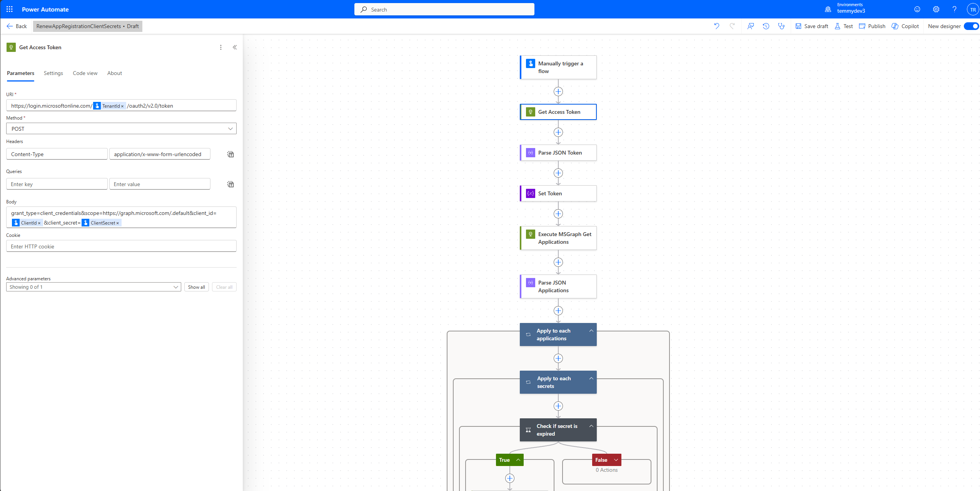Select the Execute MSGraph Get Applications card
Viewport: 980px width, 491px height.
558,238
